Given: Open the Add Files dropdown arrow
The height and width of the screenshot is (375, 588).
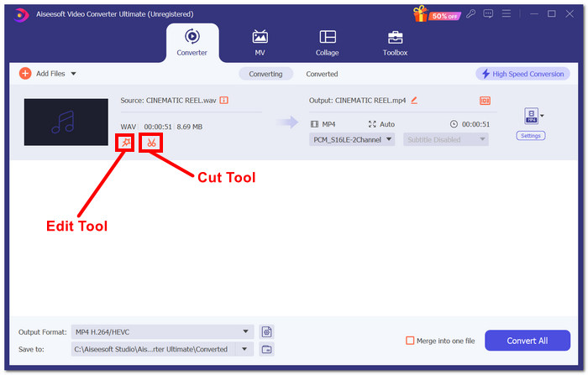Looking at the screenshot, I should [73, 74].
